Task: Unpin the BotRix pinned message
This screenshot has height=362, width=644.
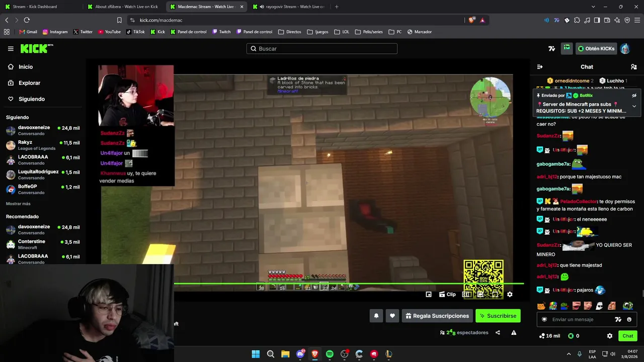Action: click(634, 96)
